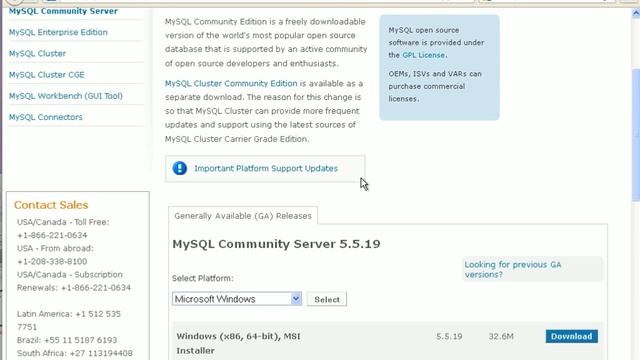The height and width of the screenshot is (360, 640).
Task: Open MySQL Cluster CGE link
Action: [47, 75]
